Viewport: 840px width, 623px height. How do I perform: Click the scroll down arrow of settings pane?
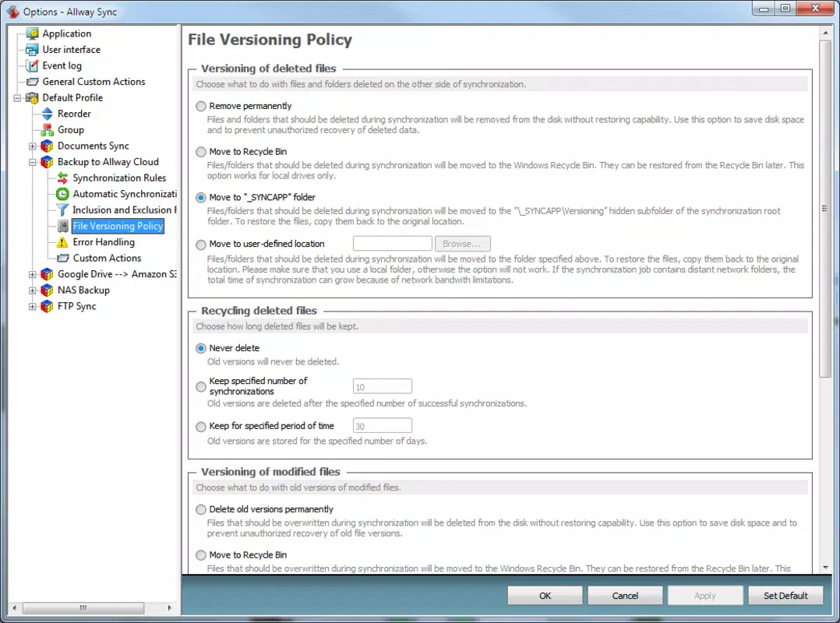coord(825,568)
